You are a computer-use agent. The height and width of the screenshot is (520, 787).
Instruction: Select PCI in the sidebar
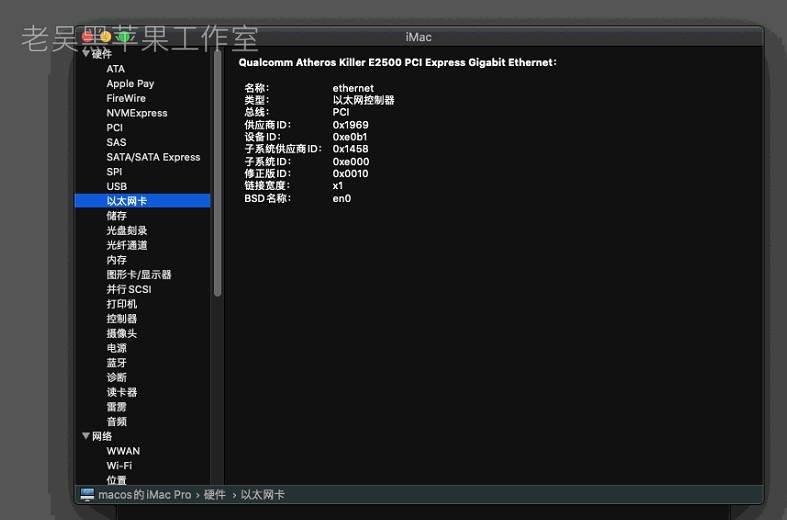click(x=114, y=127)
